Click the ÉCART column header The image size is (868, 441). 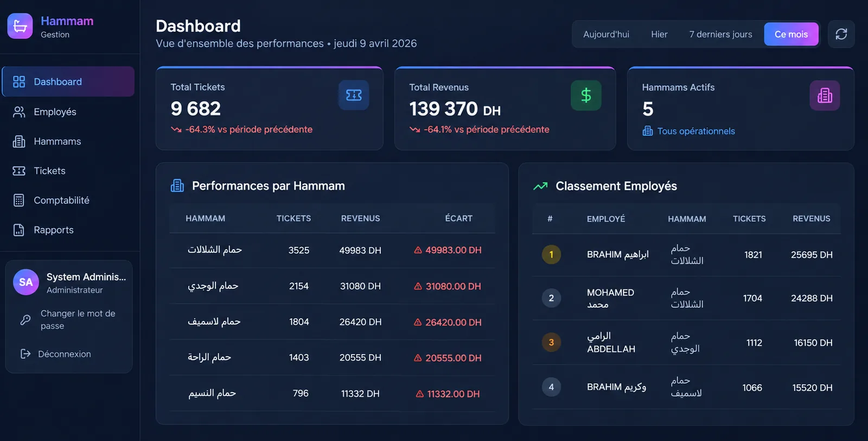click(458, 218)
